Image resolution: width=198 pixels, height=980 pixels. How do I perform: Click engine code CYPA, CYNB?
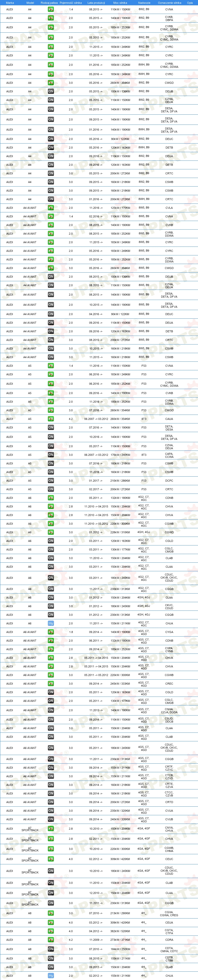click(169, 649)
